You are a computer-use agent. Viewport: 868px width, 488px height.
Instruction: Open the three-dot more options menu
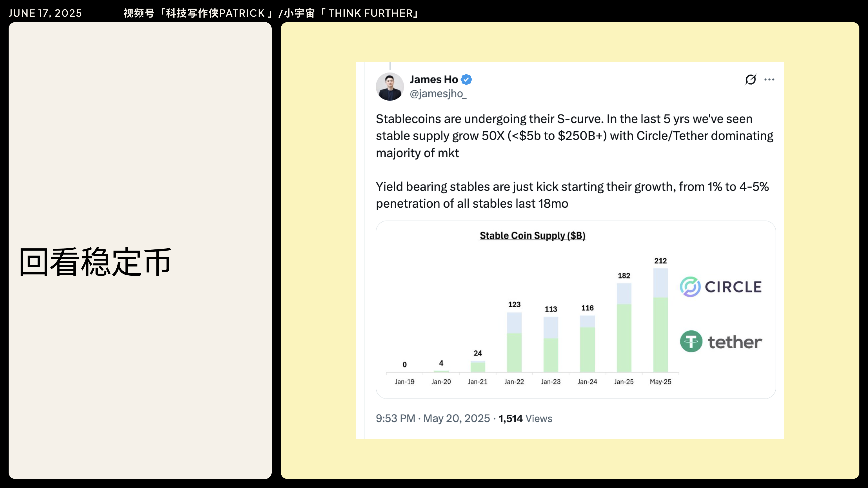(x=769, y=80)
